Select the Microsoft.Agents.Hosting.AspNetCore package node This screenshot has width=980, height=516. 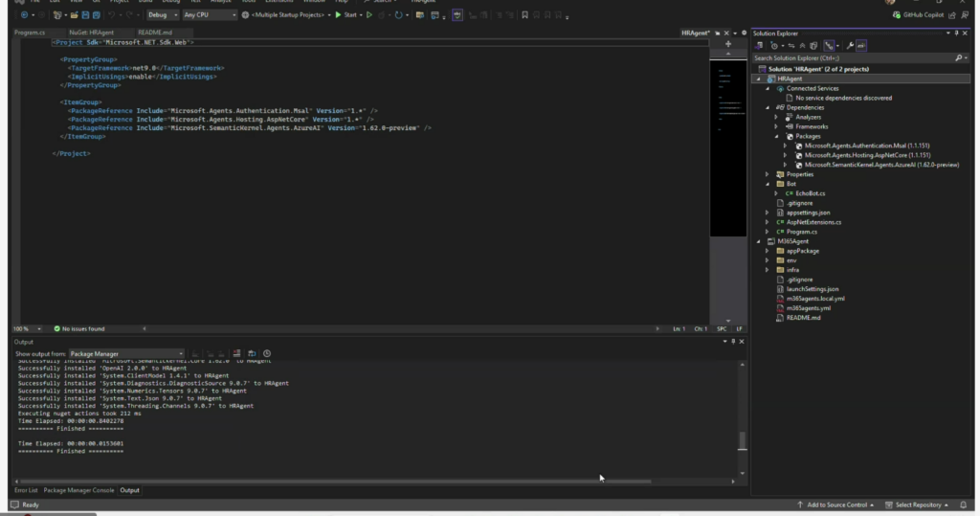coord(867,155)
